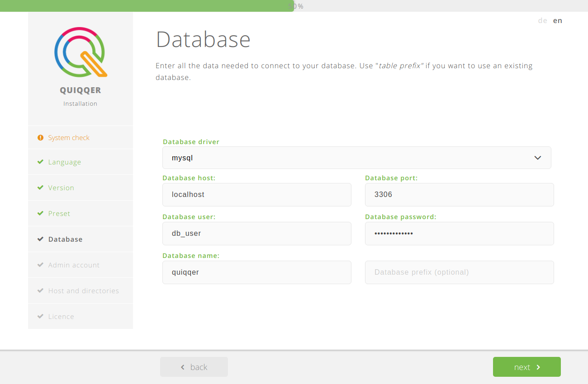Viewport: 588px width, 384px height.
Task: Click the Language step checkmark icon
Action: click(x=41, y=162)
